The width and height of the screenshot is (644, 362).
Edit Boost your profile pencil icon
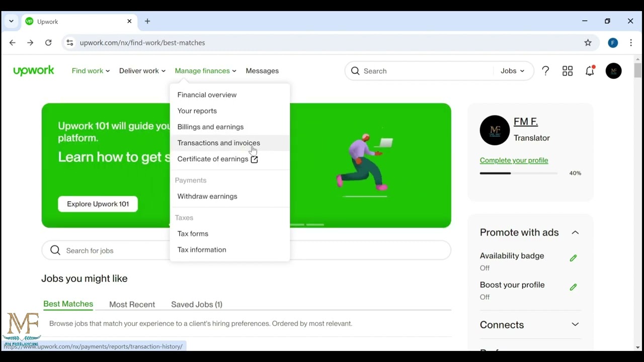[x=573, y=287]
